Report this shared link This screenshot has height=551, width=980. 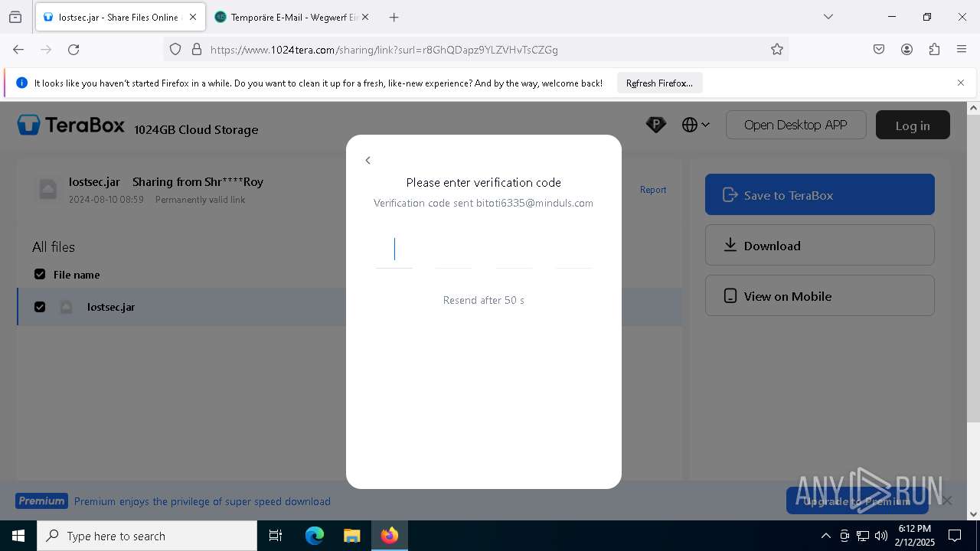[x=653, y=190]
